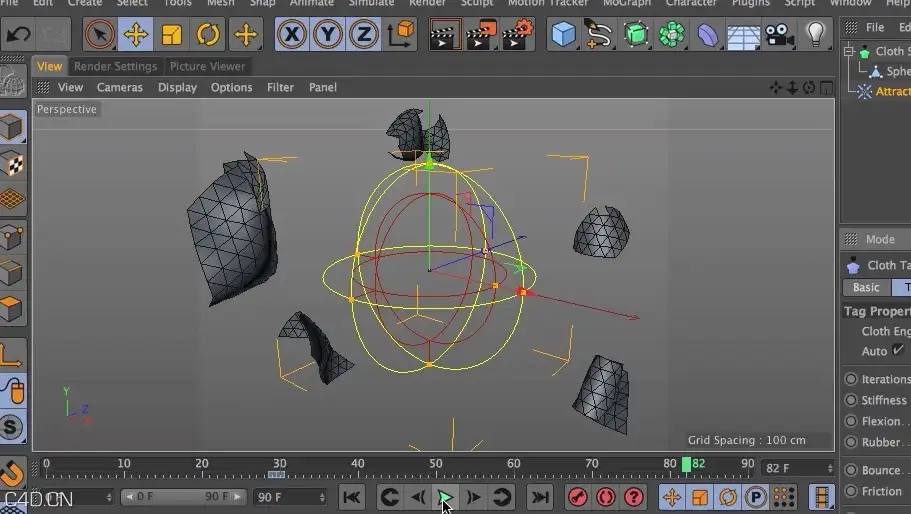Go to start of timeline
This screenshot has height=514, width=911.
coord(352,497)
